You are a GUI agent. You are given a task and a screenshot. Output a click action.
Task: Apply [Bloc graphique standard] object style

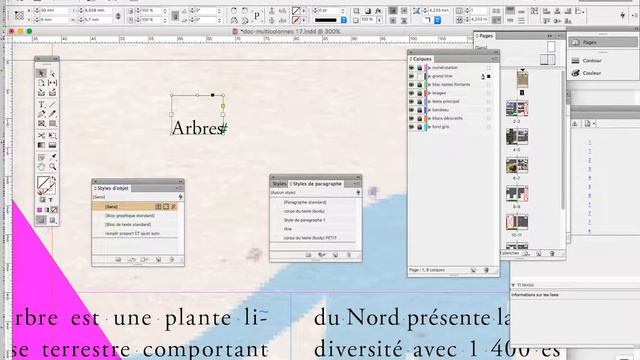[x=135, y=216]
